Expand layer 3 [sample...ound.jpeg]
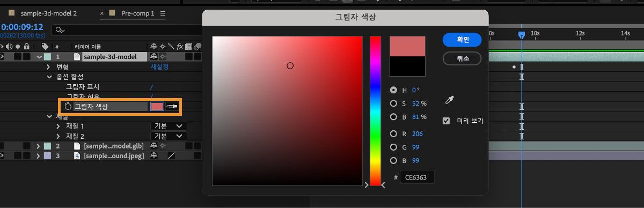Viewport: 644px width, 208px height. [x=38, y=155]
